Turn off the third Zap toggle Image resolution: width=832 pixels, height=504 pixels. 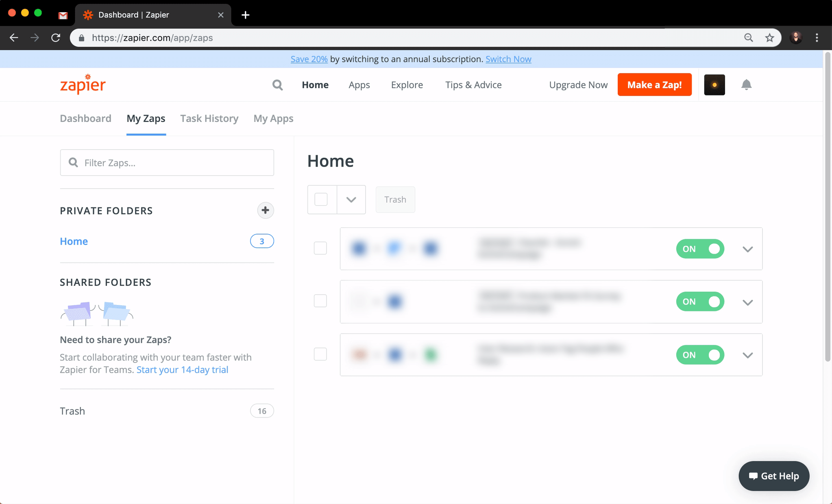(x=700, y=355)
